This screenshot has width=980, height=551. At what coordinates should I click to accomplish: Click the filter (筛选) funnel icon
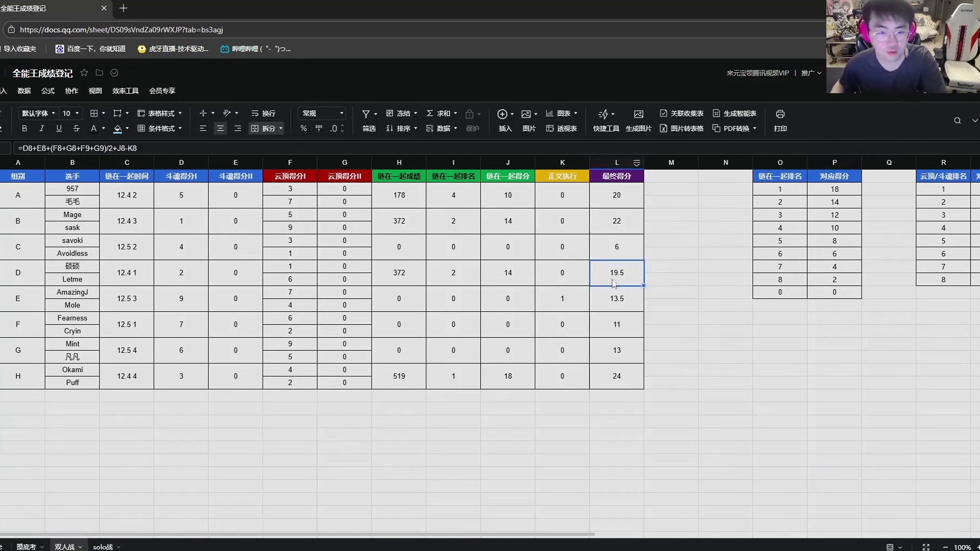366,114
